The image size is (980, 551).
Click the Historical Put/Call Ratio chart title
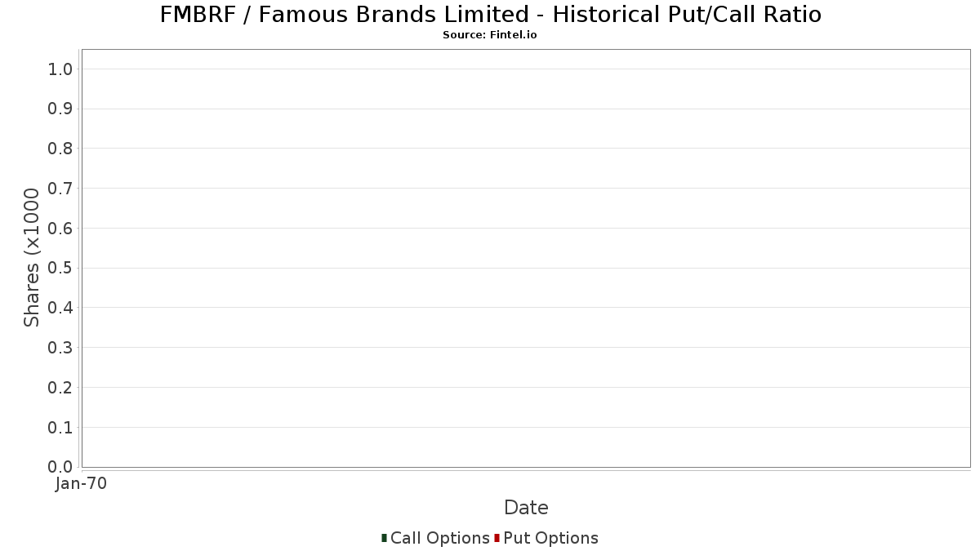(490, 15)
